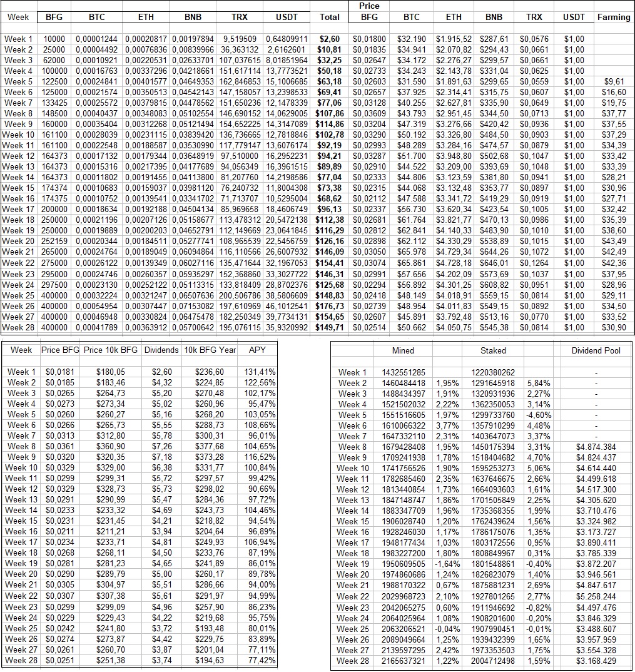Select staked change 5,84%
Image resolution: width=635 pixels, height=672 pixels.
click(x=539, y=383)
